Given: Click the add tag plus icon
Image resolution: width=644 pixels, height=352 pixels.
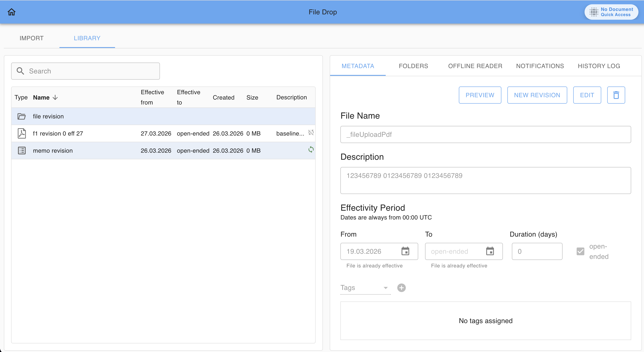Looking at the screenshot, I should point(401,288).
